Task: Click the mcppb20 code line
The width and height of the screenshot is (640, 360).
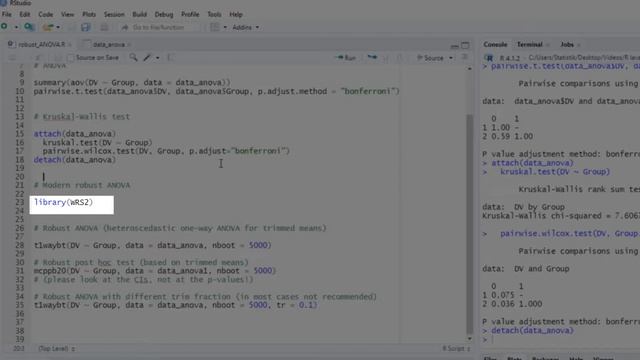Action: pyautogui.click(x=155, y=271)
